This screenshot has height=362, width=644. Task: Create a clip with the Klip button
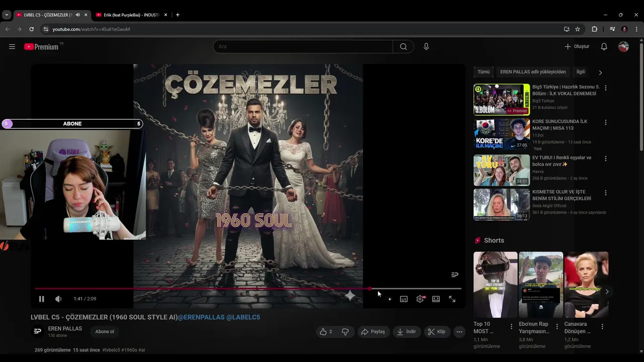tap(437, 332)
